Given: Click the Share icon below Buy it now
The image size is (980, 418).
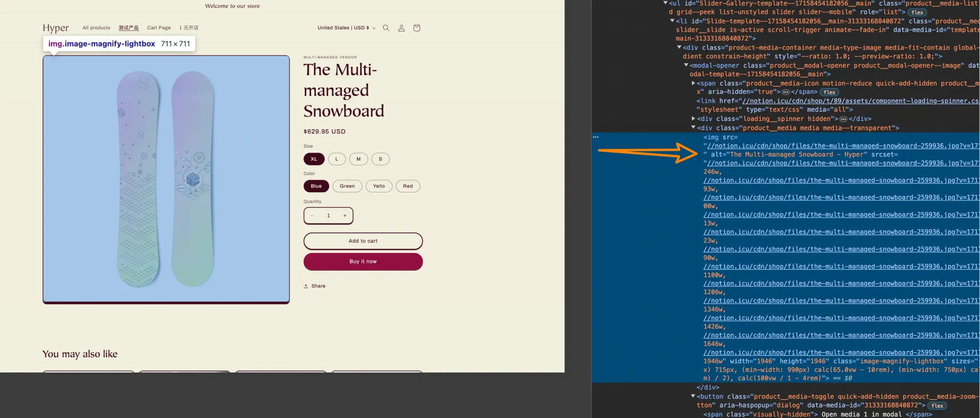Looking at the screenshot, I should 306,286.
